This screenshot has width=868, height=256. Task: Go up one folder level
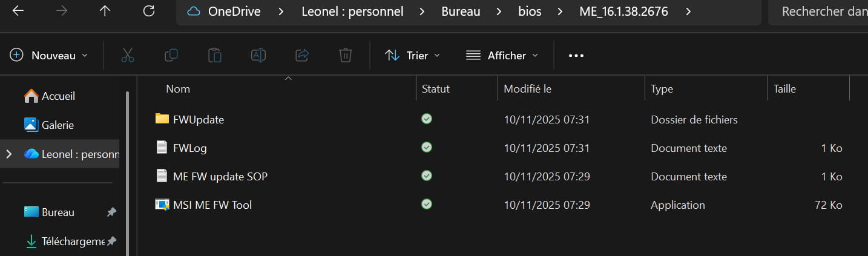coord(105,11)
